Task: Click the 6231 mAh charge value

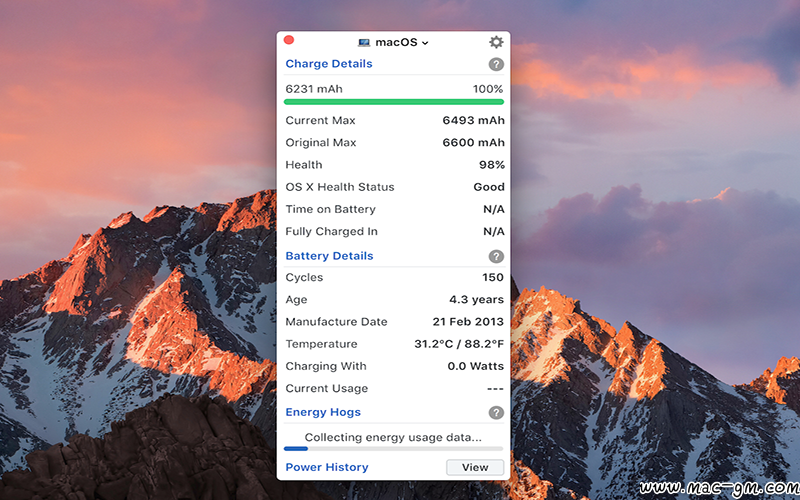Action: point(314,89)
